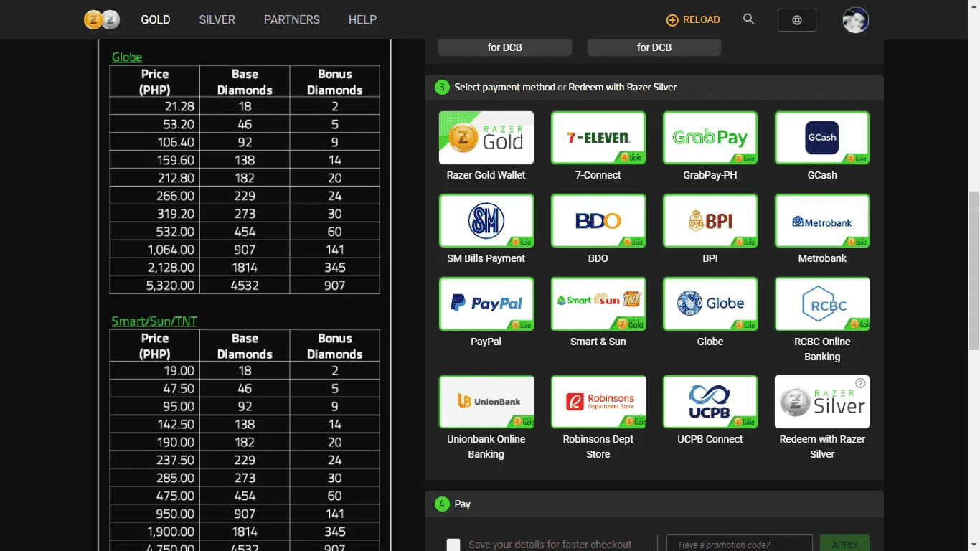This screenshot has width=980, height=551.
Task: Click Smart/Sun/TNT price 19.00 cell
Action: 155,370
